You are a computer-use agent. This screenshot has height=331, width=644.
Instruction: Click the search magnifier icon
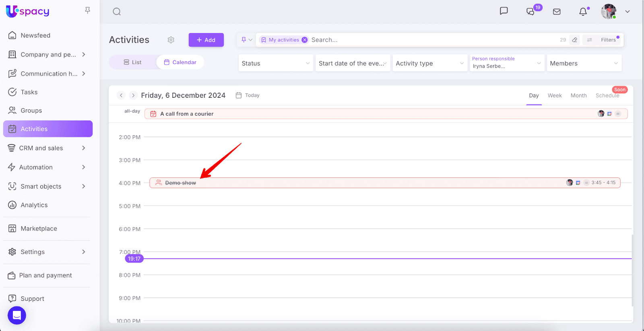117,12
